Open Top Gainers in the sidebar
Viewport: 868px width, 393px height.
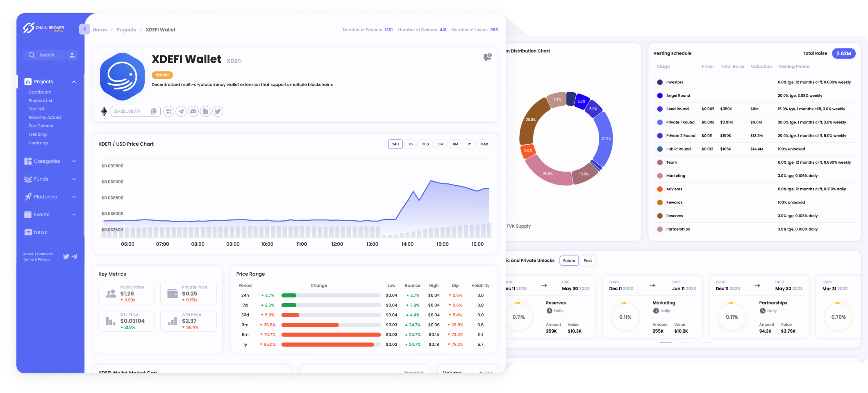[41, 126]
